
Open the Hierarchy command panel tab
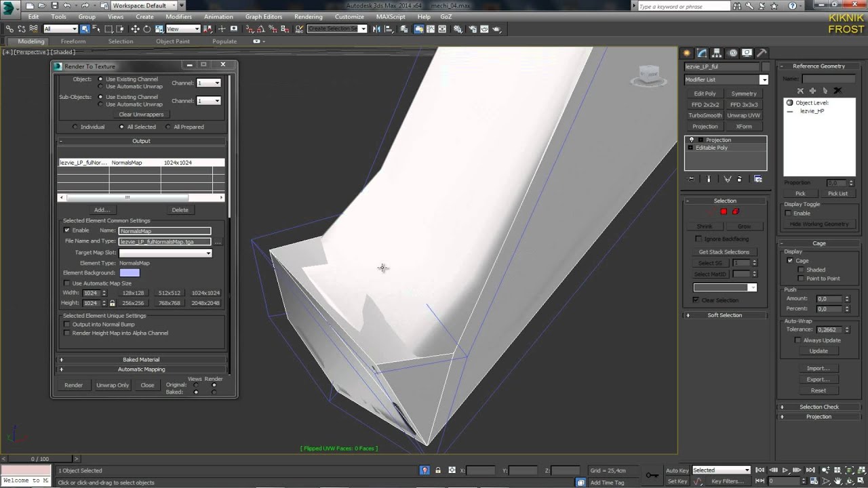point(717,53)
